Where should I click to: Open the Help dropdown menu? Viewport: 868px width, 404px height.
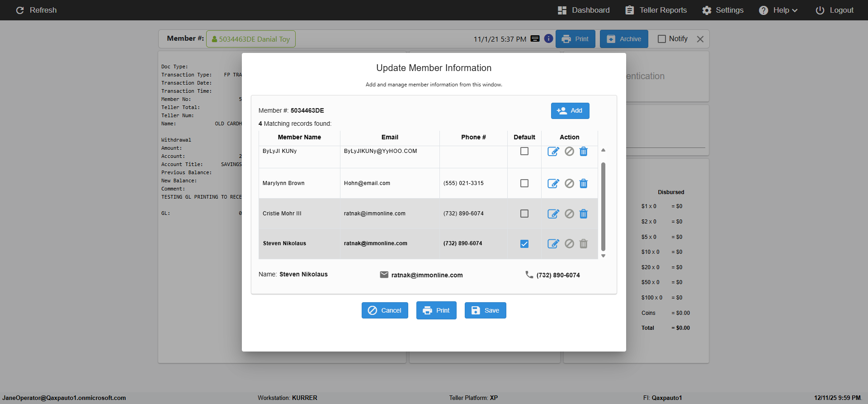[778, 10]
